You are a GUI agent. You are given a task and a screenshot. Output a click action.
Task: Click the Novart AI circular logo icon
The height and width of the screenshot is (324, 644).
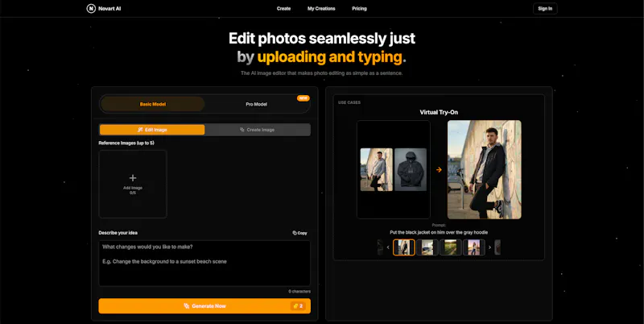91,9
